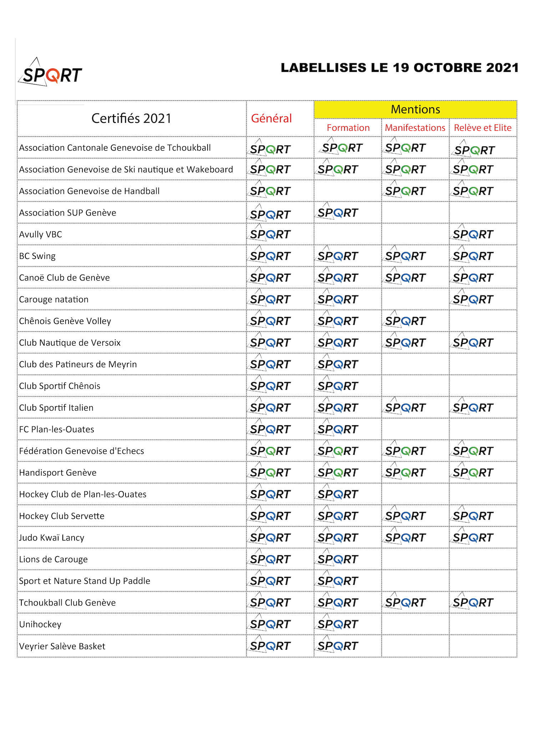Click the Manifestations label for Canoë Club de Genève
This screenshot has height=756, width=535.
[x=405, y=276]
